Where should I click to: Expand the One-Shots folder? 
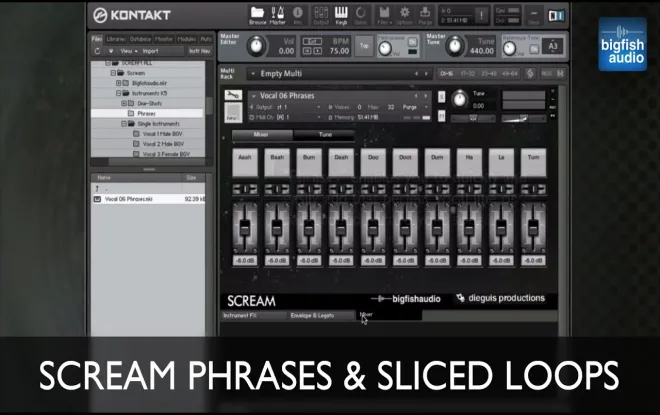tap(124, 103)
